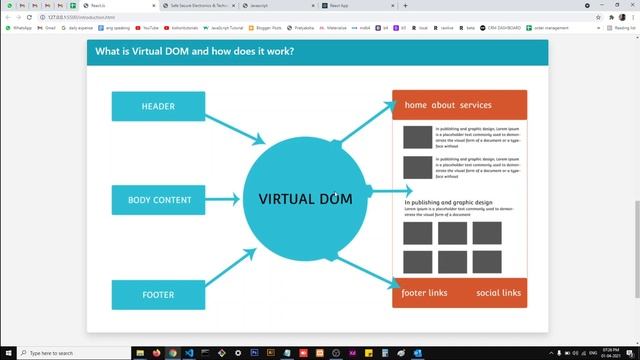Viewport: 640px width, 360px height.
Task: Click the 'services' nav text in mockup
Action: click(476, 105)
